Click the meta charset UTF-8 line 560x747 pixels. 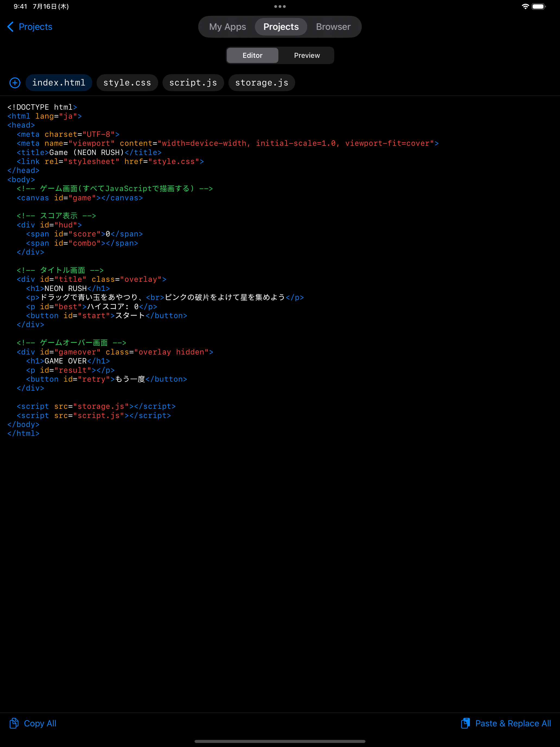68,134
